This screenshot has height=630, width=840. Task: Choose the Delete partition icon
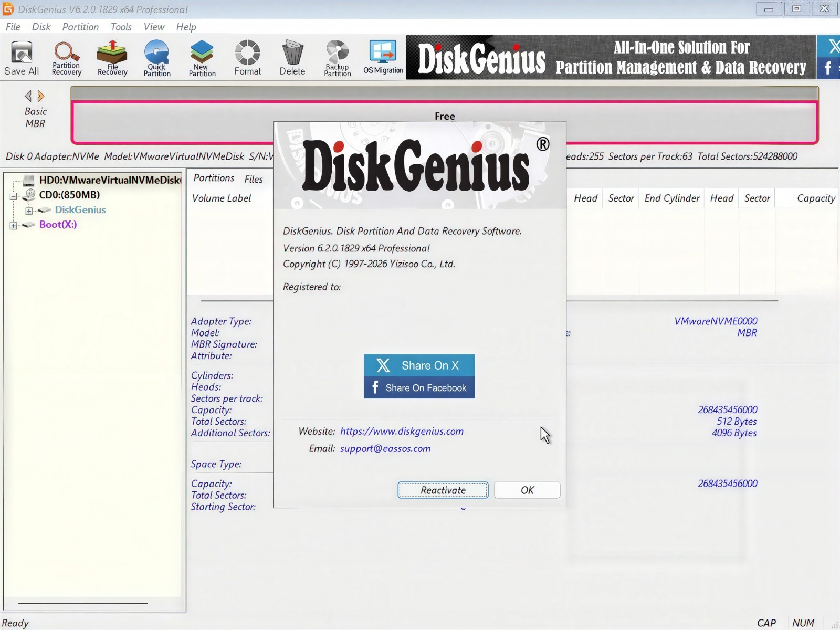(292, 58)
